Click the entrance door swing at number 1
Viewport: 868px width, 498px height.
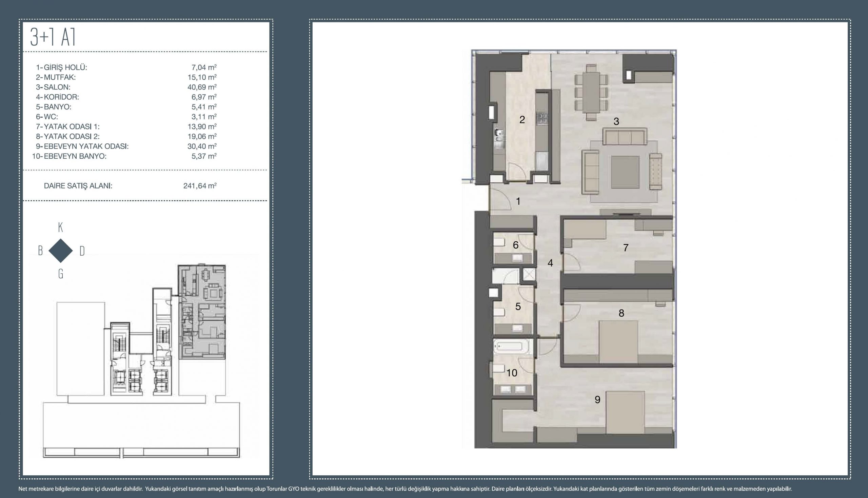coord(500,199)
